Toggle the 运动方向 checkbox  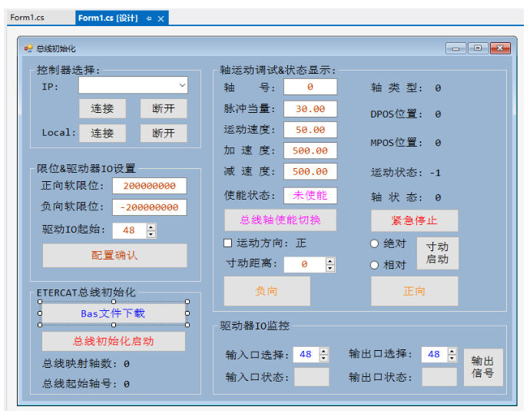coord(228,243)
